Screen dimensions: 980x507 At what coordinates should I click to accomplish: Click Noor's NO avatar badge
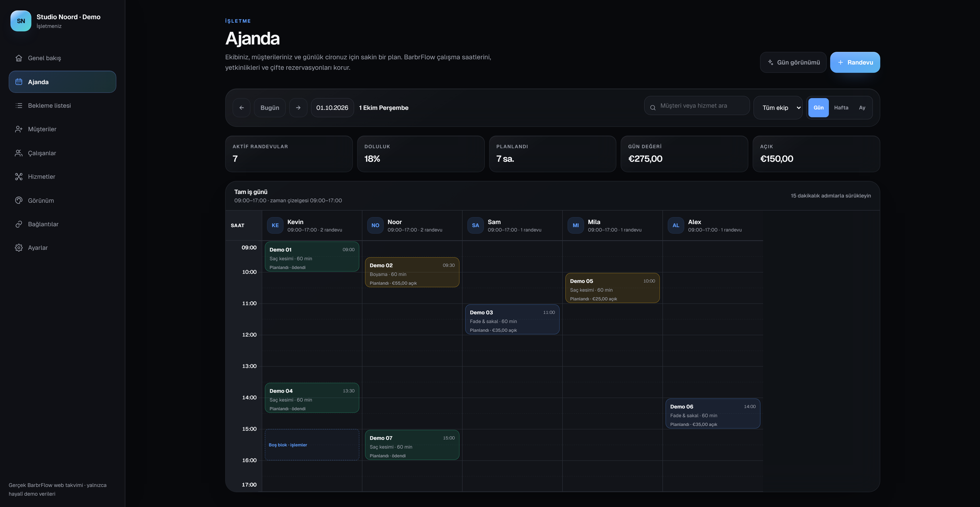point(375,225)
